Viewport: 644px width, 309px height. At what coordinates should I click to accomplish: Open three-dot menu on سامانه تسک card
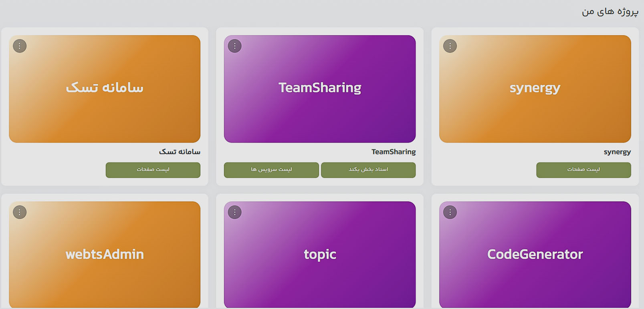tap(20, 46)
